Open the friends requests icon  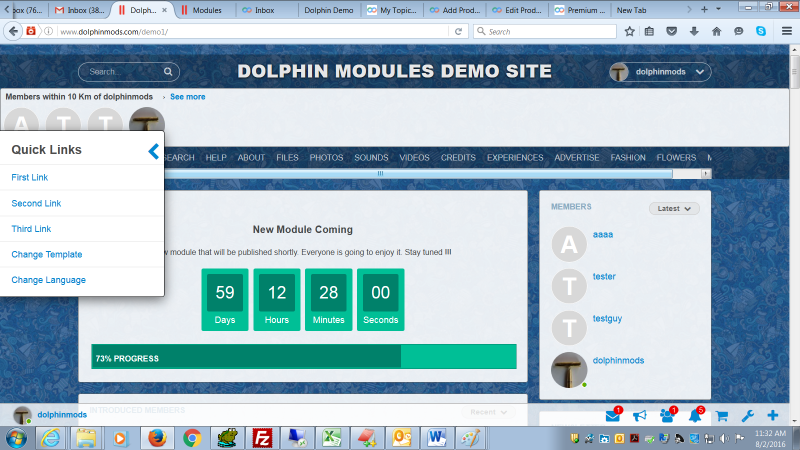[667, 416]
